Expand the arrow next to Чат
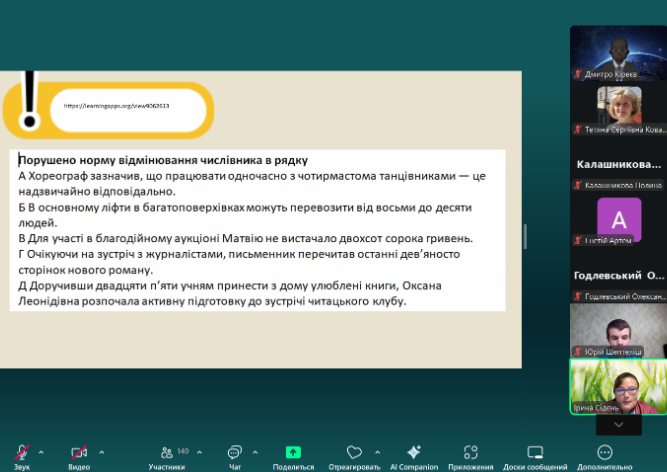 (255, 452)
